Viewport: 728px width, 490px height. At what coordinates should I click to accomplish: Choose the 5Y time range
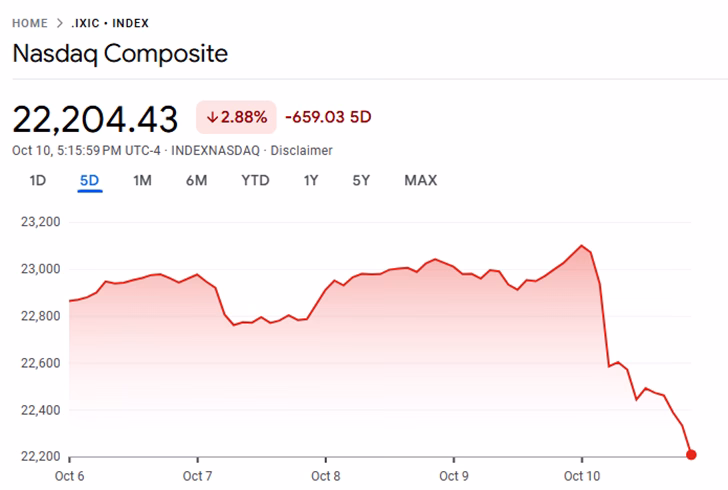pyautogui.click(x=361, y=181)
